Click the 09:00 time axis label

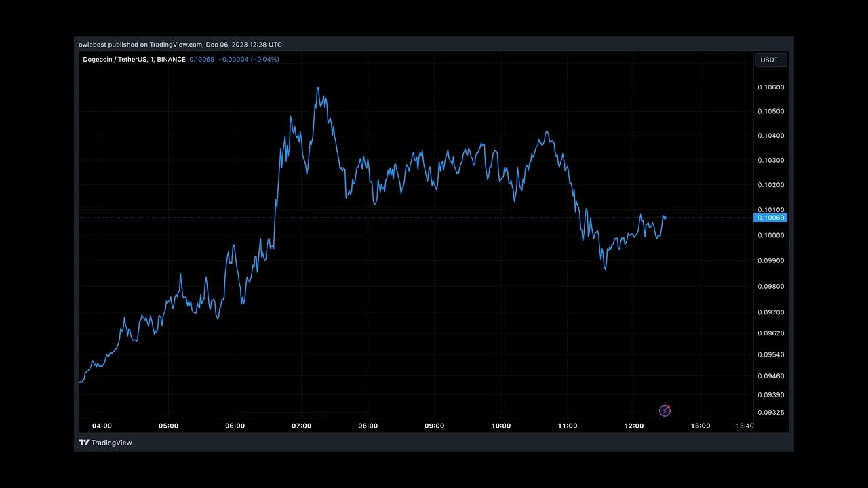[x=435, y=426]
